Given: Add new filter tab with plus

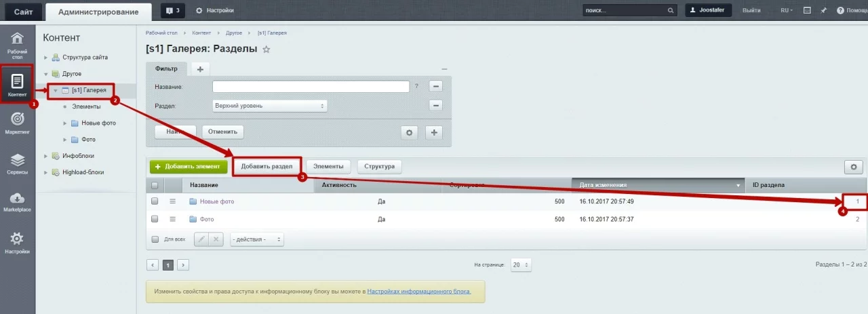Looking at the screenshot, I should coord(200,69).
